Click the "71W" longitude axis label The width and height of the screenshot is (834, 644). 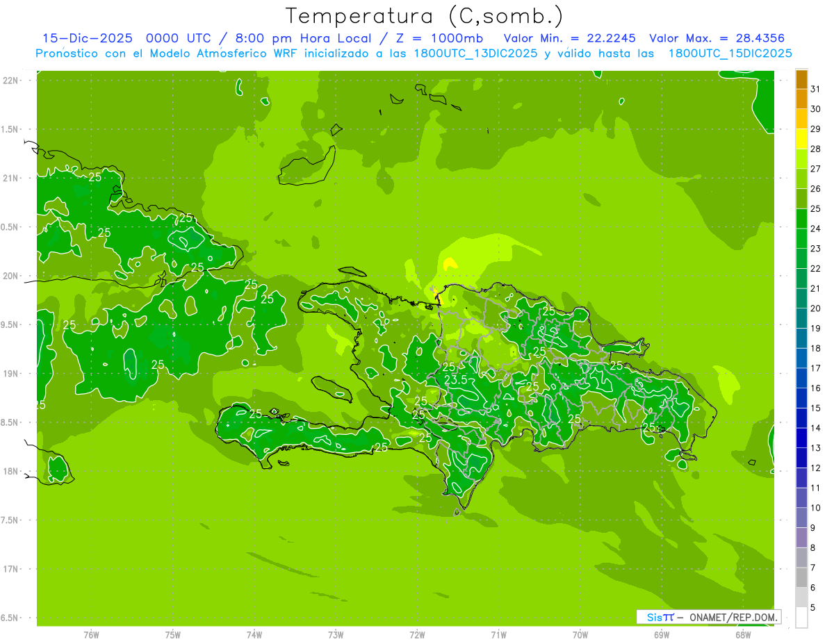click(498, 635)
